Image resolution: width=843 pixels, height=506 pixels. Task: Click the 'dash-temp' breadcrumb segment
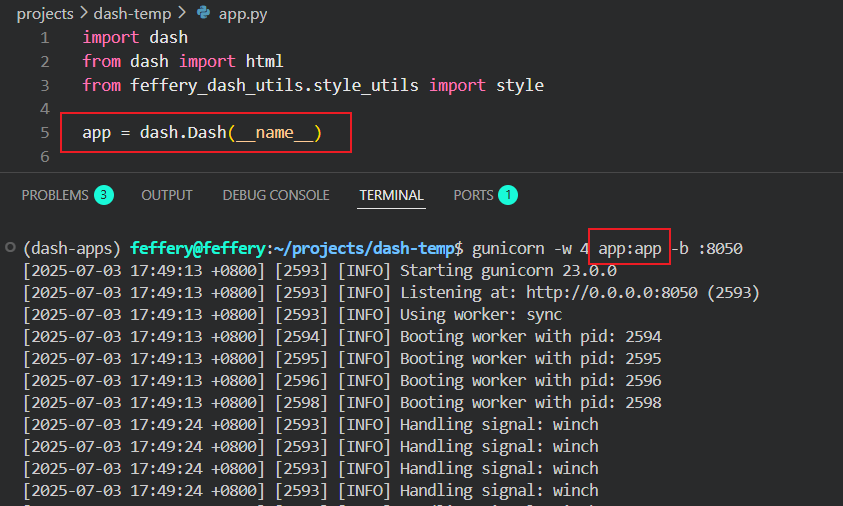tap(132, 14)
